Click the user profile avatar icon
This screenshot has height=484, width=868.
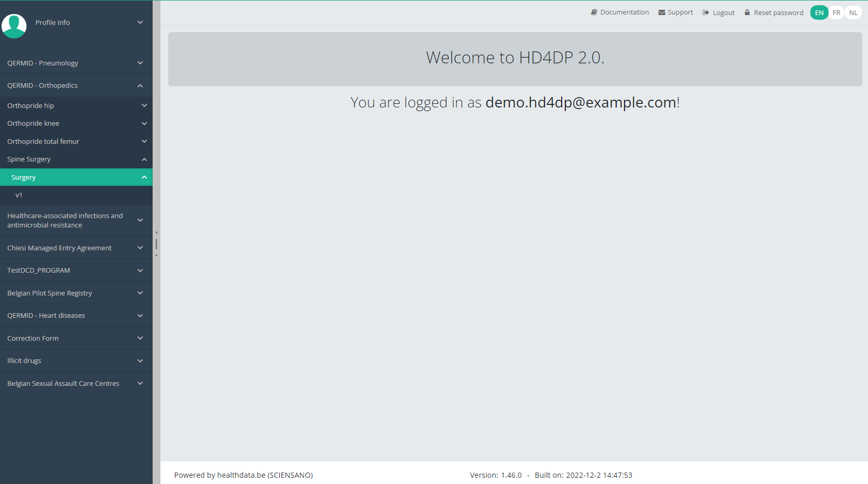[x=14, y=25]
